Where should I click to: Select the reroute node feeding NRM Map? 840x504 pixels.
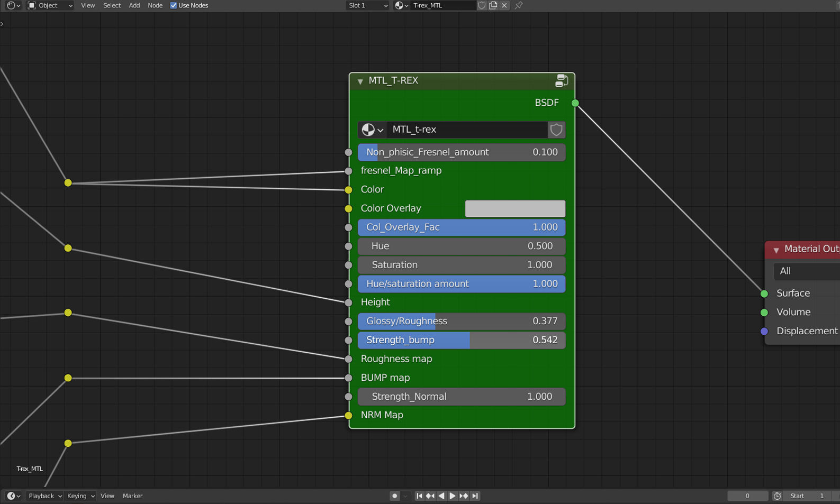[68, 443]
